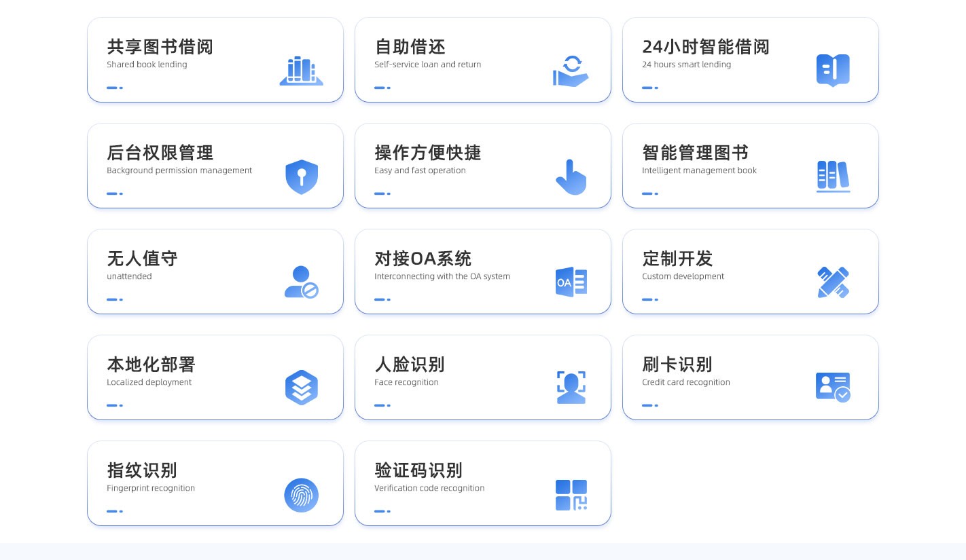Click the hand with refresh arrows icon
This screenshot has height=560, width=966.
(x=570, y=71)
